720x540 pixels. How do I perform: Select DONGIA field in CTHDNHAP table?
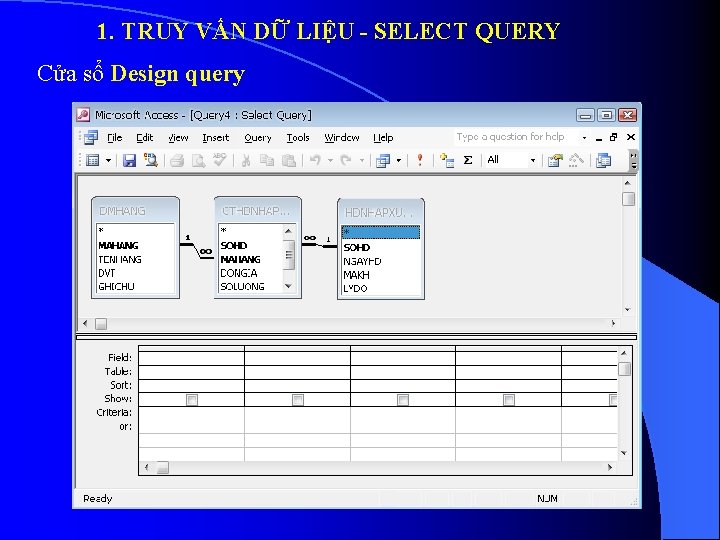pos(239,273)
